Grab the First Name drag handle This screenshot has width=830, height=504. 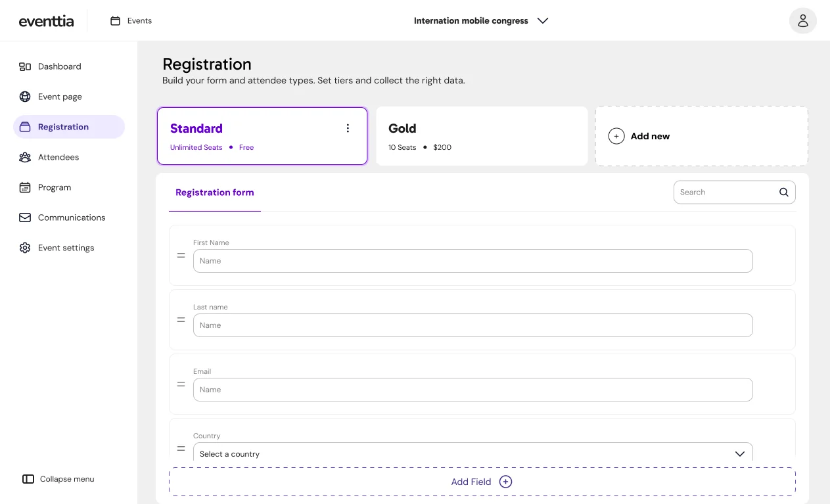pos(181,256)
